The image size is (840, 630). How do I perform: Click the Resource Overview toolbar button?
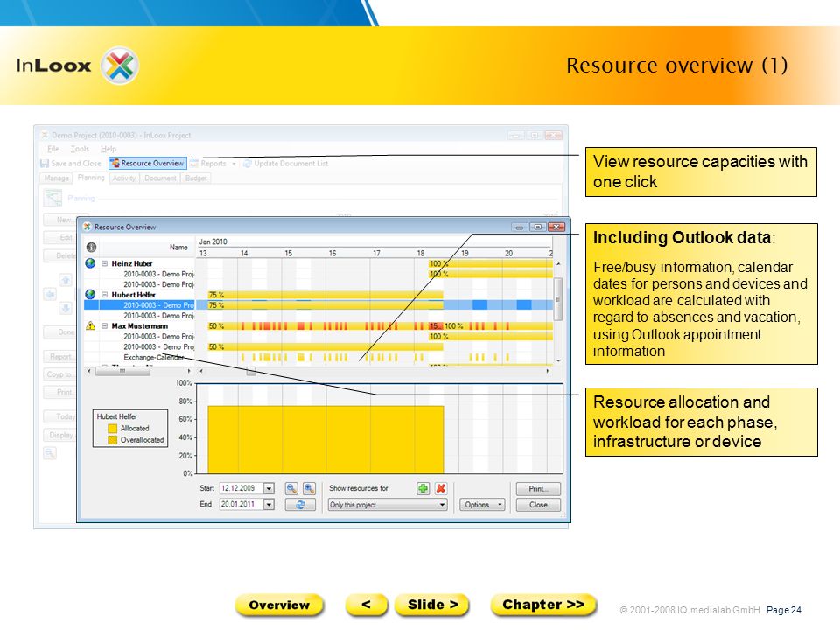coord(148,164)
